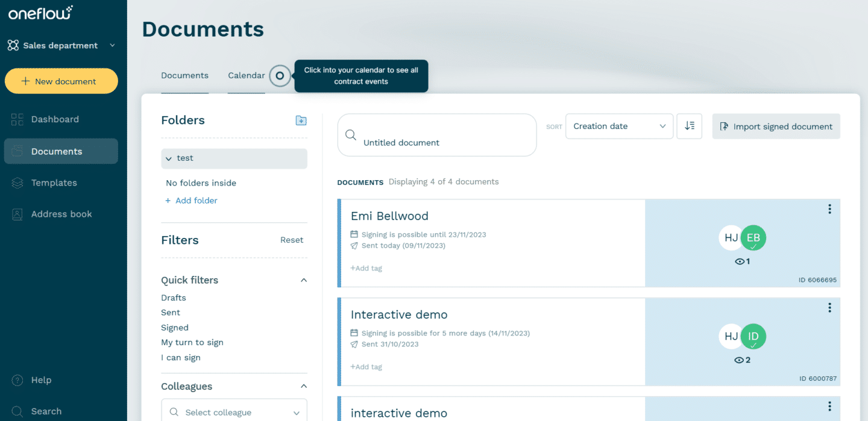Open the Creation date sort dropdown
Screen dimensions: 868x421
click(619, 126)
